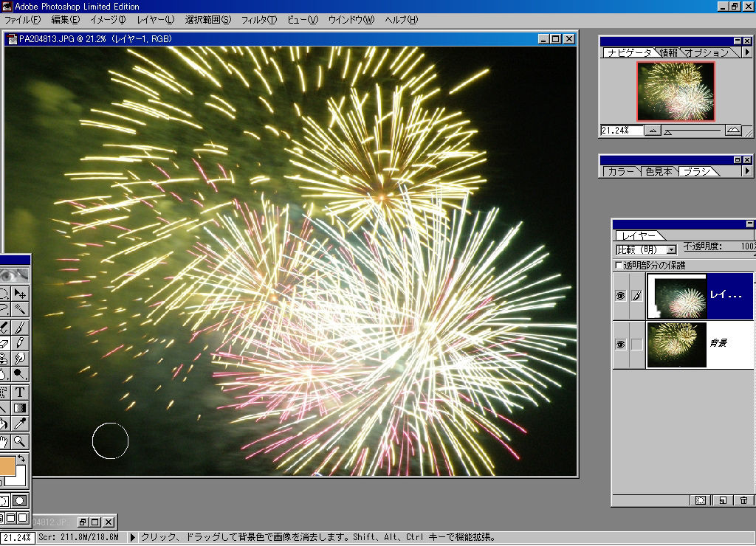Select the ナビゲータ tab

(629, 52)
